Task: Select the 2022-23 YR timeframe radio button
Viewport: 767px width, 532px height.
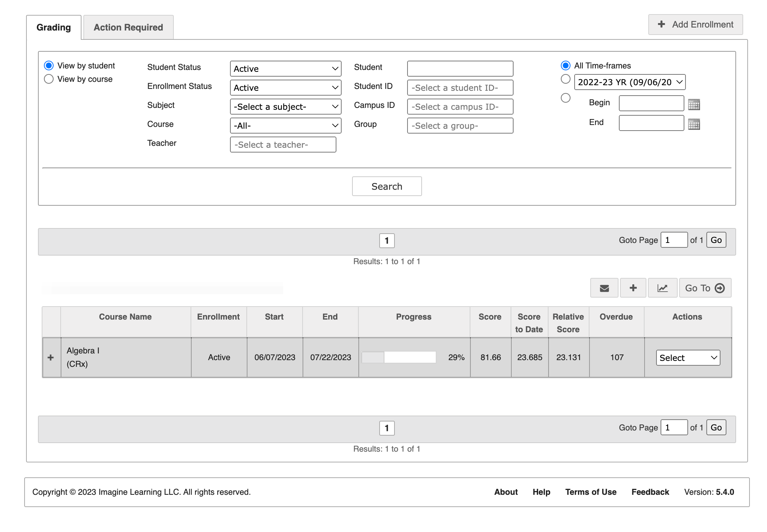Action: click(566, 79)
